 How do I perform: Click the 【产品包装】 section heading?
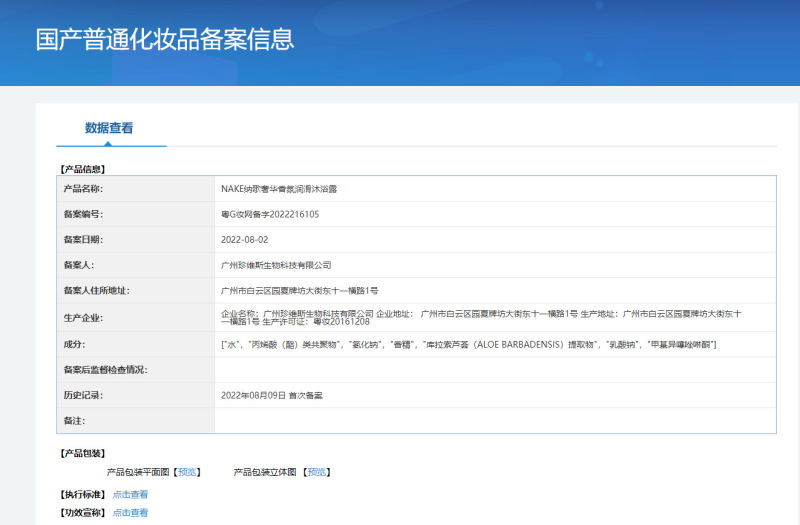pos(82,453)
